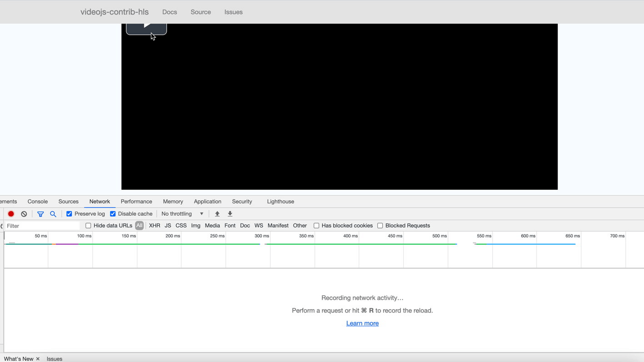This screenshot has width=644, height=362.
Task: Filter requests by CSS type
Action: [x=181, y=226]
